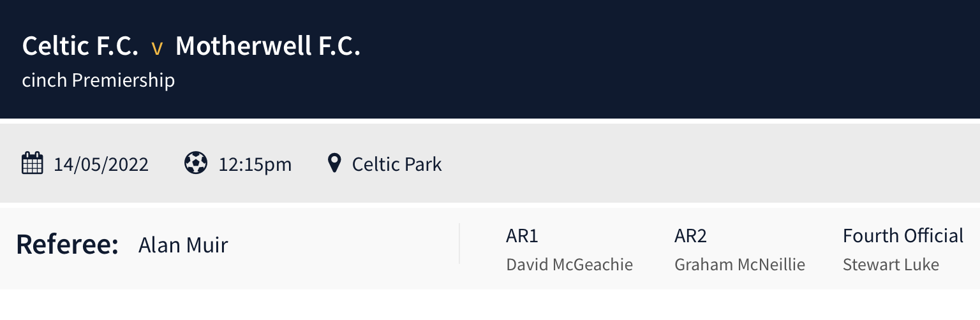The width and height of the screenshot is (980, 320).
Task: Open the Celtic Park venue text
Action: (x=397, y=164)
